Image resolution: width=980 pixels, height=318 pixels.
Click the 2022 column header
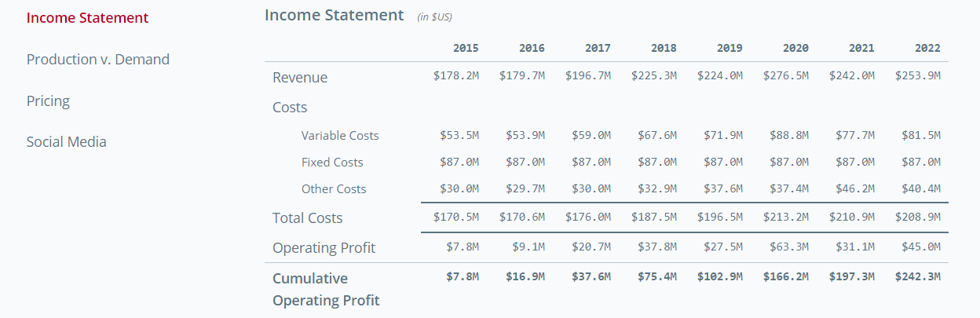click(927, 49)
